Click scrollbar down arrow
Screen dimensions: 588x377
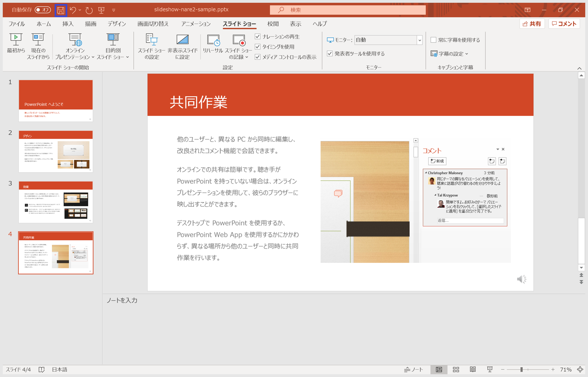click(581, 267)
